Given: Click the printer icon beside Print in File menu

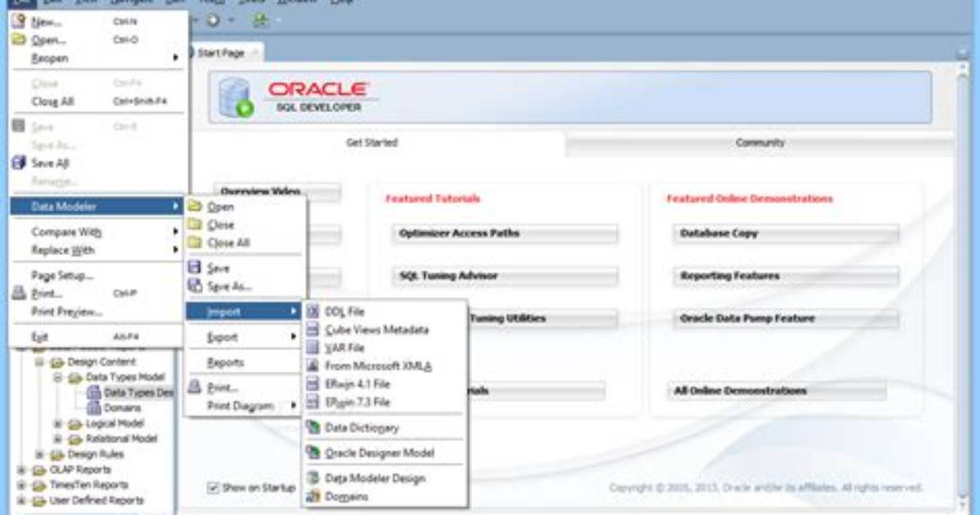Looking at the screenshot, I should (19, 293).
